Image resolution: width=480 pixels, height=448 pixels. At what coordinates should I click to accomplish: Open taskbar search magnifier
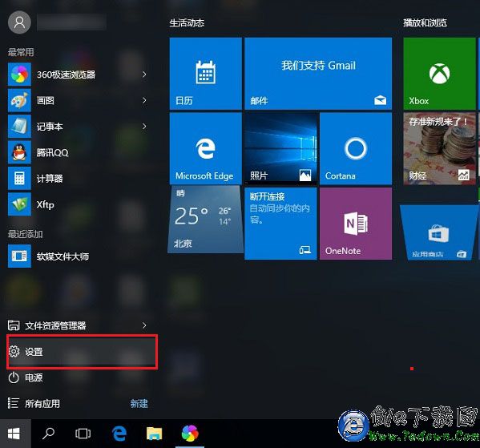coord(48,434)
